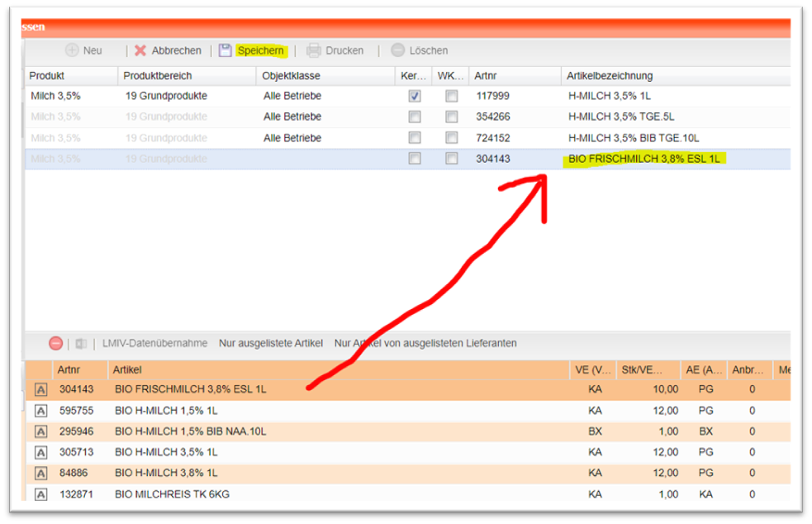The height and width of the screenshot is (524, 812).
Task: Select Nur ausgelistete Artikel filter
Action: [270, 343]
